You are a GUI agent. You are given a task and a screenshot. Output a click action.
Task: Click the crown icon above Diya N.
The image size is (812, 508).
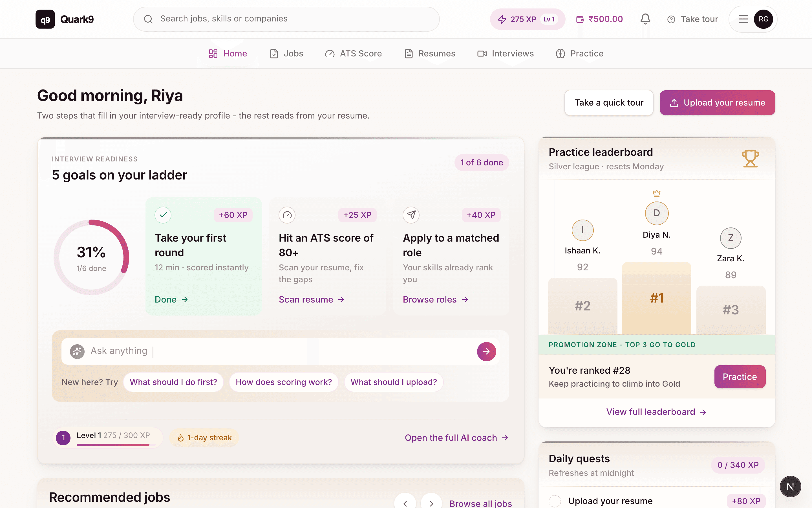coord(657,193)
